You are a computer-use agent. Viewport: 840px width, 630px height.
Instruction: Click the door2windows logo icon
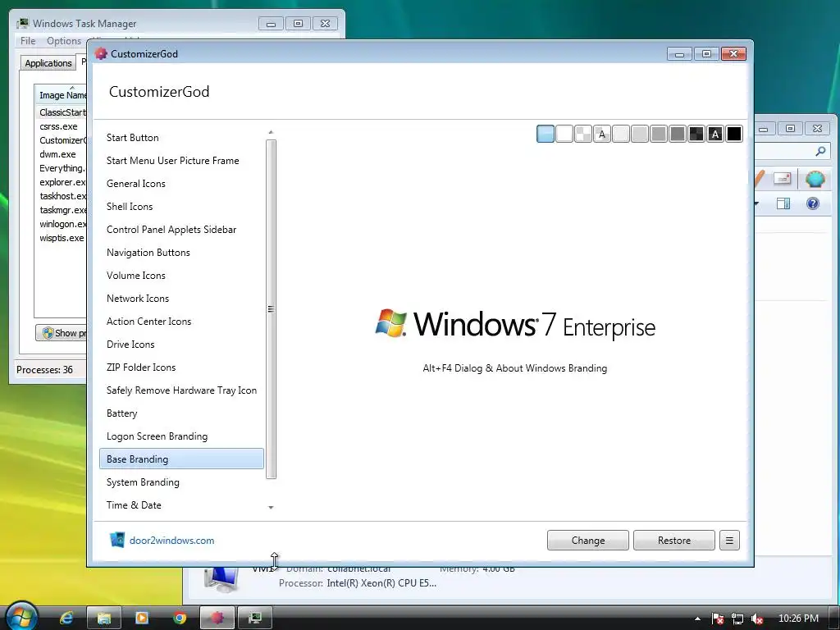click(116, 540)
